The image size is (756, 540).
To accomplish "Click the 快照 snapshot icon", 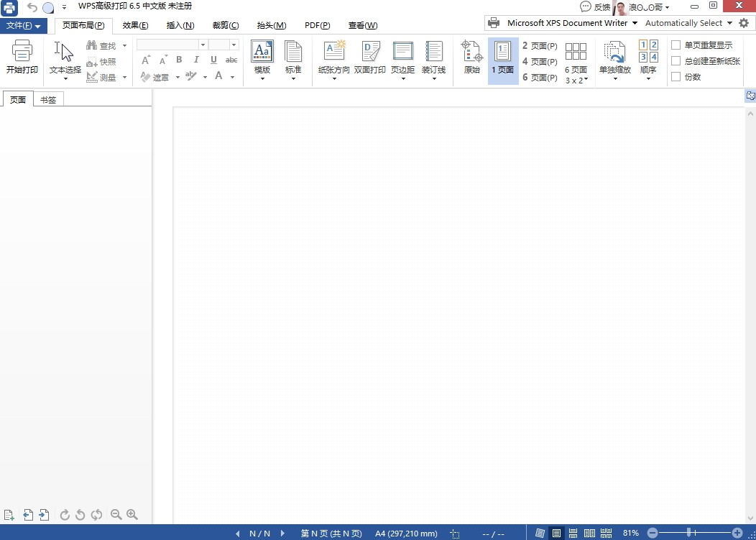I will tap(91, 62).
